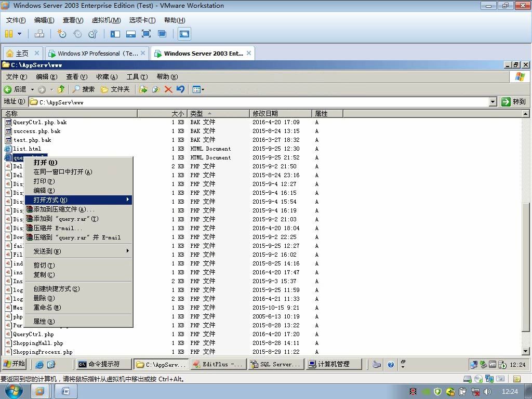The width and height of the screenshot is (532, 399).
Task: Enter VMware full screen mode icon
Action: 146,34
